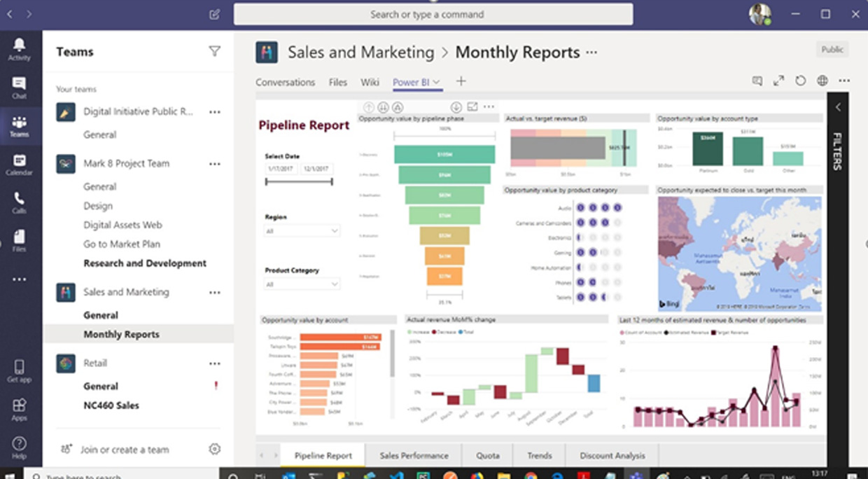The width and height of the screenshot is (868, 479).
Task: Open the Files tab in channel
Action: point(337,82)
